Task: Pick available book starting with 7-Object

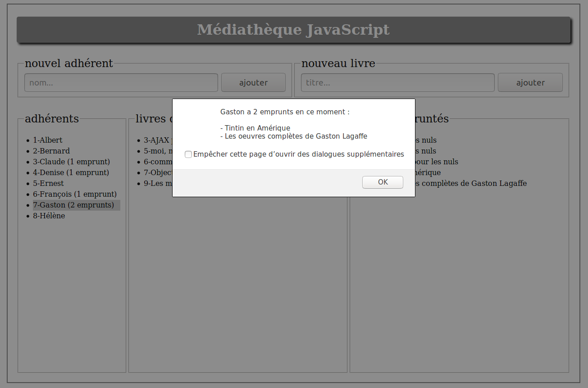Action: point(158,172)
